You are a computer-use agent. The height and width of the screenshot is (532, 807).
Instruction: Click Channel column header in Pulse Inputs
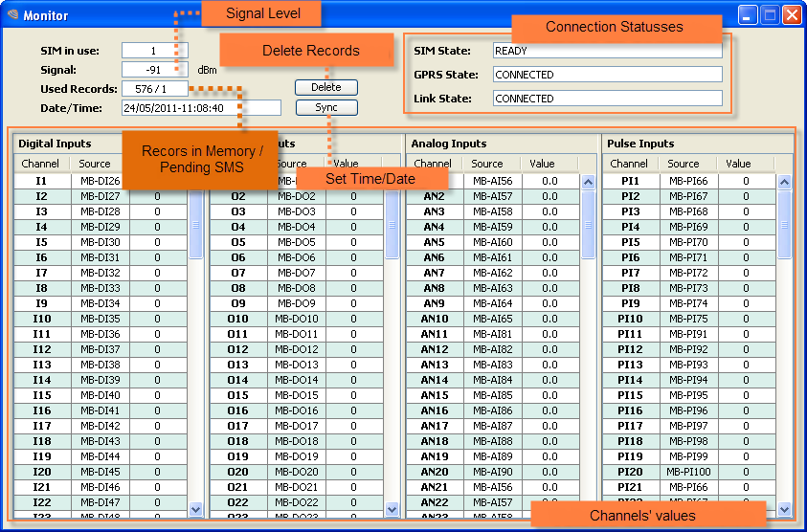(x=628, y=164)
